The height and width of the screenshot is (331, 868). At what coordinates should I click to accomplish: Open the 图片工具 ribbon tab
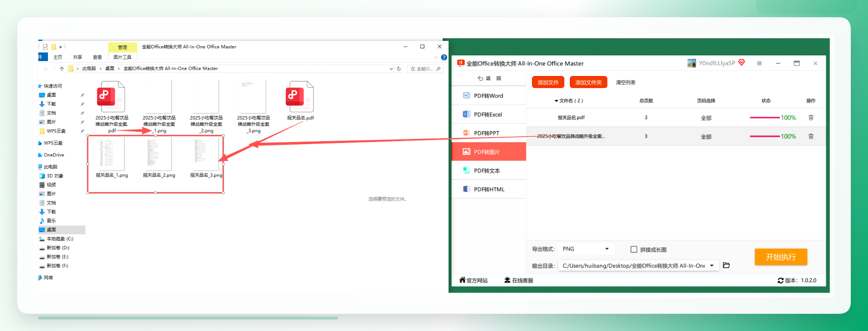(x=122, y=57)
